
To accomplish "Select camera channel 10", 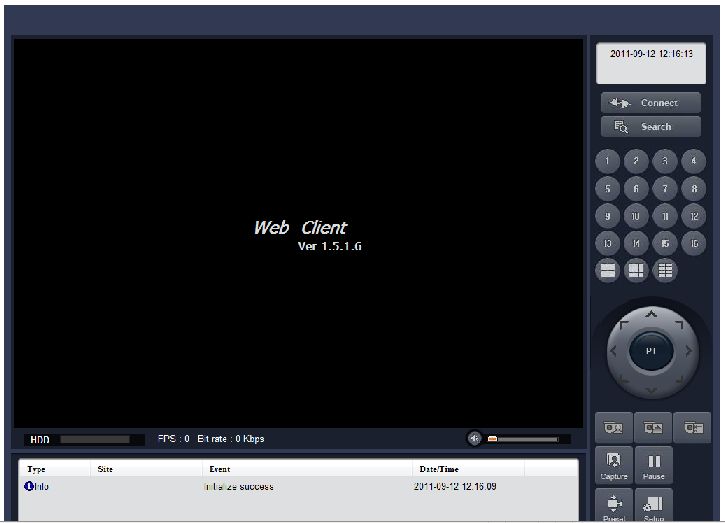I will click(x=636, y=216).
